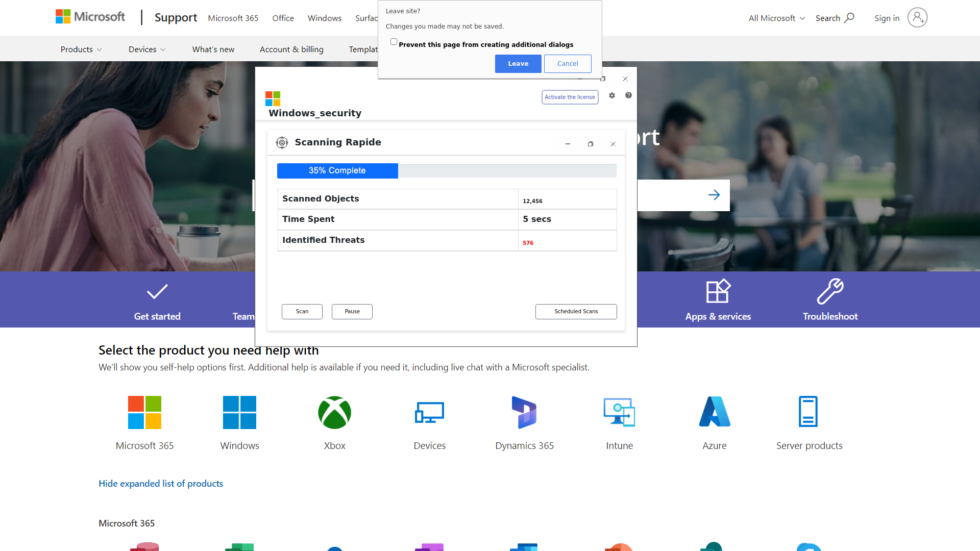Restore the Scanning Rapide panel window
The height and width of the screenshot is (551, 980).
pyautogui.click(x=591, y=144)
